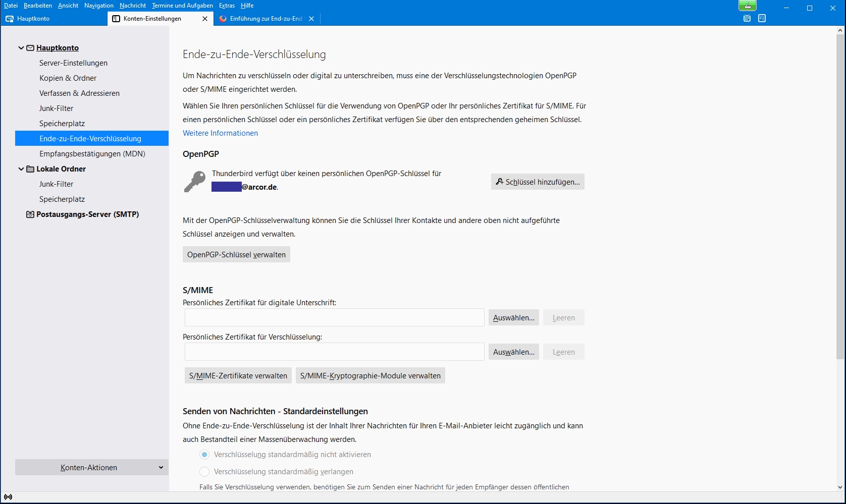The image size is (846, 504).
Task: Click the scrollbar down arrow
Action: (840, 487)
